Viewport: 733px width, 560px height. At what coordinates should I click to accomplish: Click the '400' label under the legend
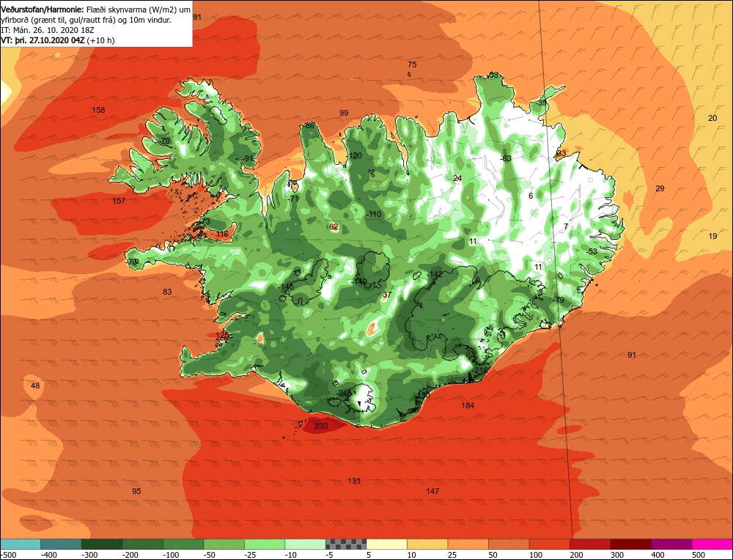click(658, 555)
